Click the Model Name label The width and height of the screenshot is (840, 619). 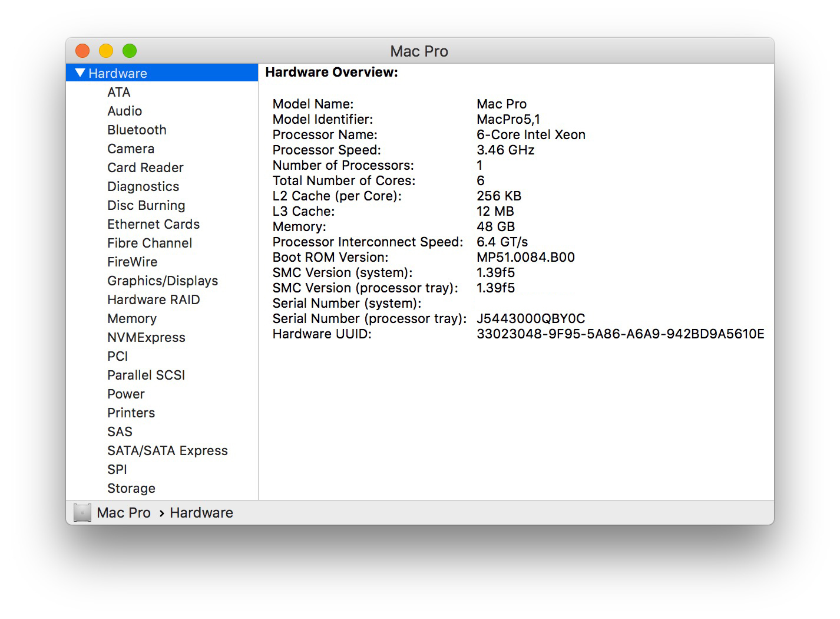pos(313,104)
